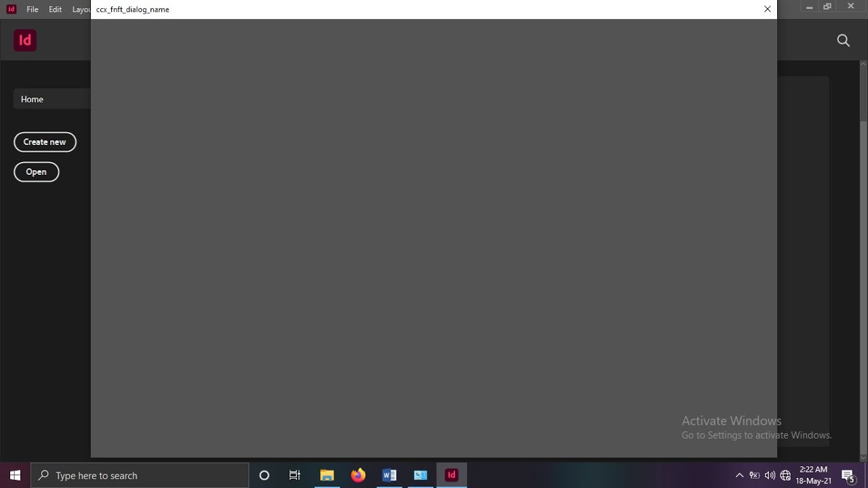The height and width of the screenshot is (488, 868).
Task: Open the notification center icon
Action: click(x=848, y=475)
